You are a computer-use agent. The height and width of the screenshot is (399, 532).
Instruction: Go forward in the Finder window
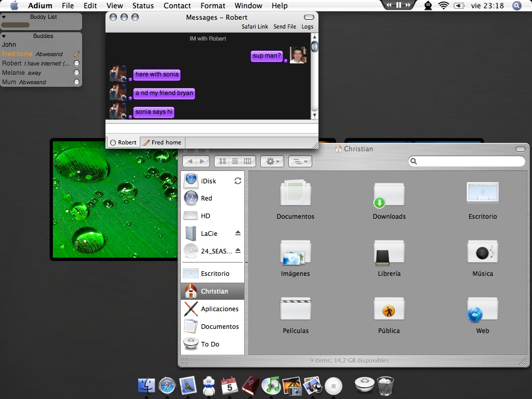203,161
